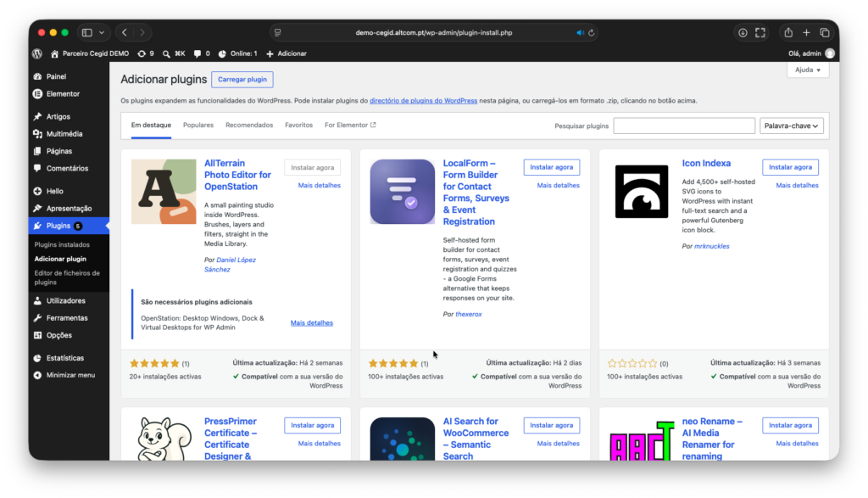Switch to the Recomendados tab
The height and width of the screenshot is (498, 868).
pos(249,126)
